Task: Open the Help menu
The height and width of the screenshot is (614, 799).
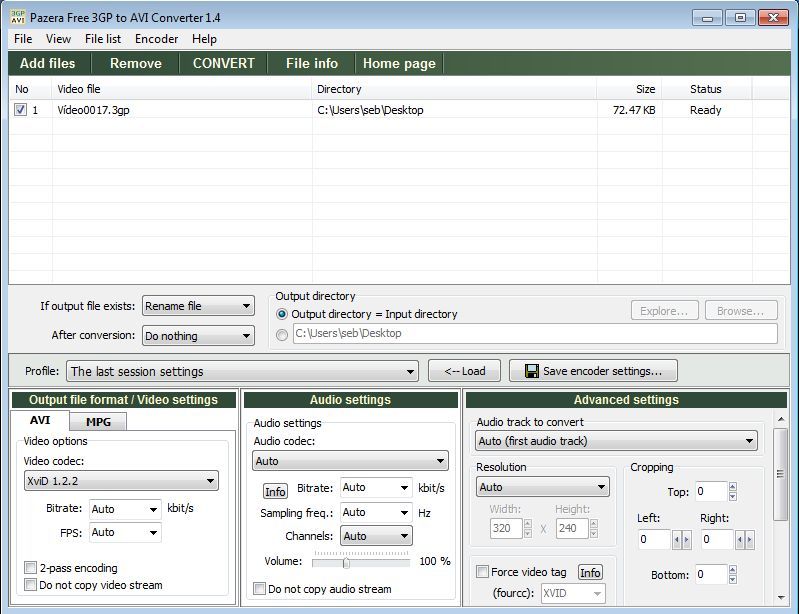Action: [204, 39]
